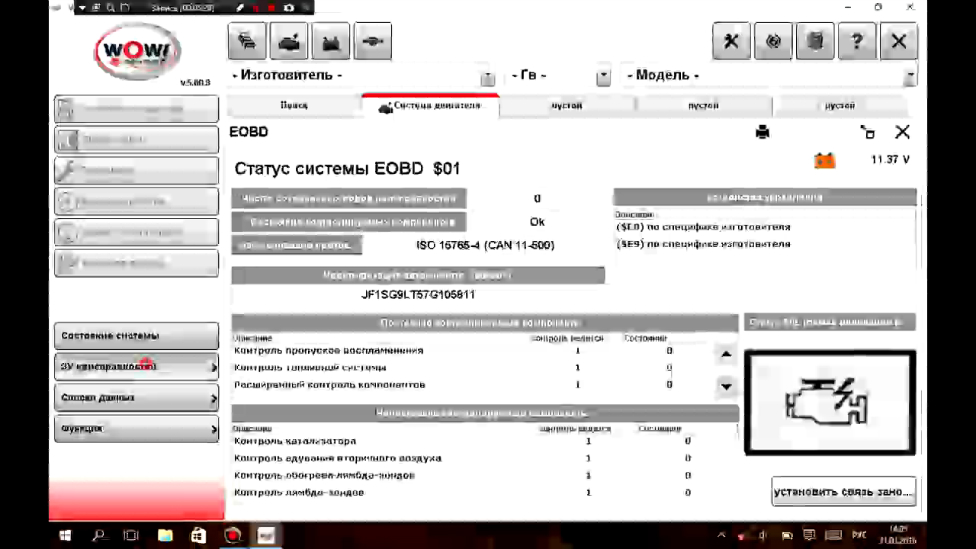
Task: Expand the ЗУ неисправностей sidebar menu
Action: coord(136,367)
